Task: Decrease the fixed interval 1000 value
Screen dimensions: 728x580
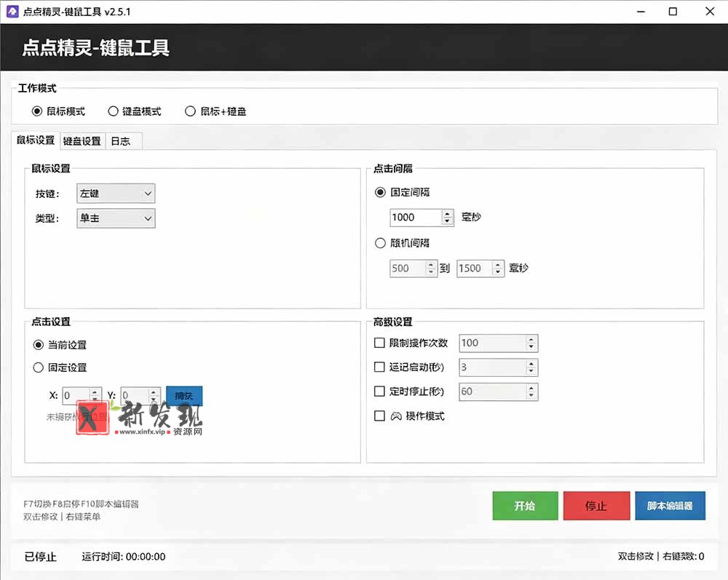Action: tap(447, 221)
